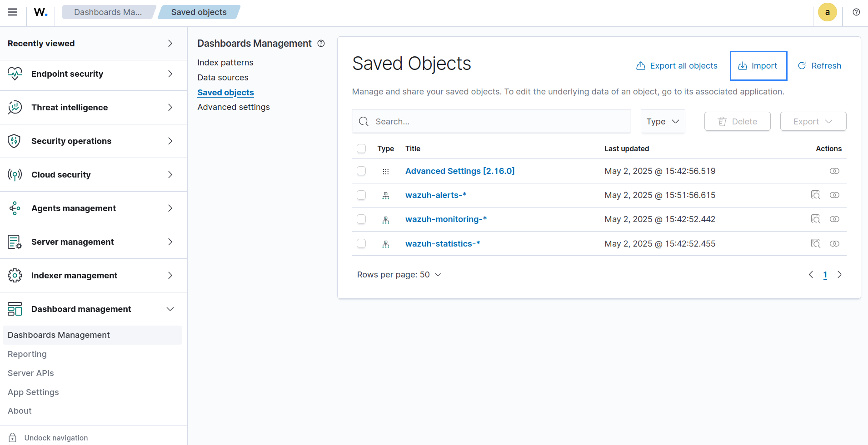Click the Delete button

coord(737,121)
